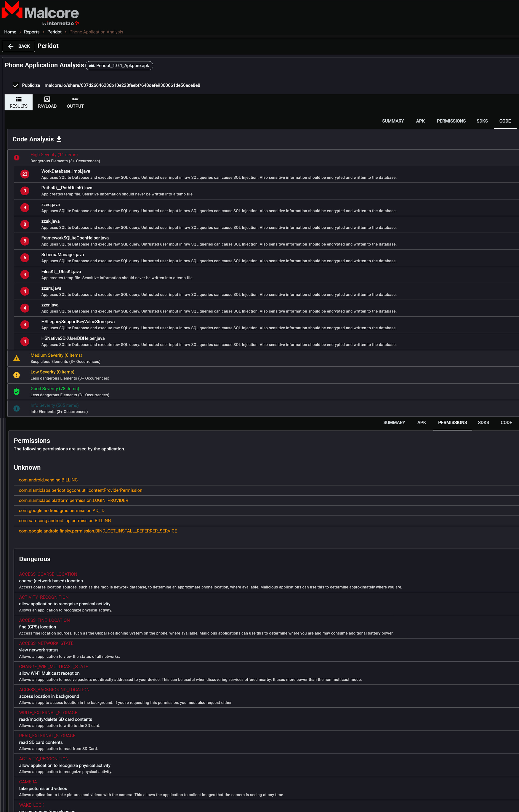The height and width of the screenshot is (812, 519).
Task: Click ACCESS_NETWORK_STATE permission
Action: 46,643
